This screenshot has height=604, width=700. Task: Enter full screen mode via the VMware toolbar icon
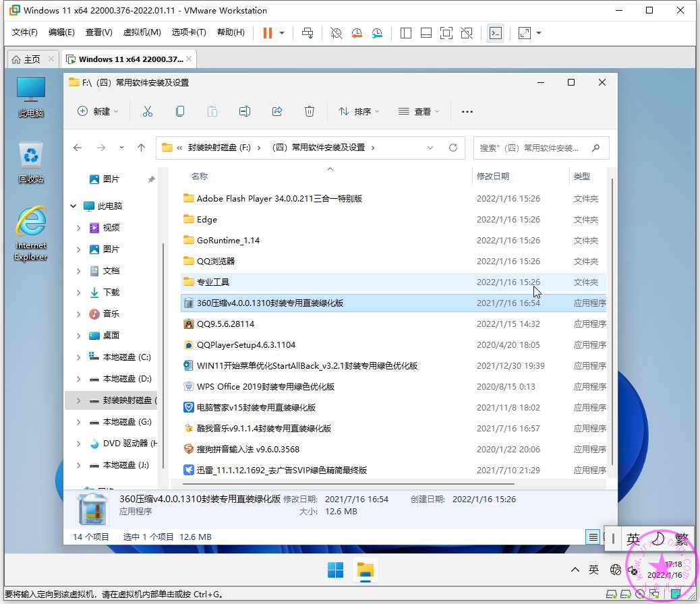(446, 33)
